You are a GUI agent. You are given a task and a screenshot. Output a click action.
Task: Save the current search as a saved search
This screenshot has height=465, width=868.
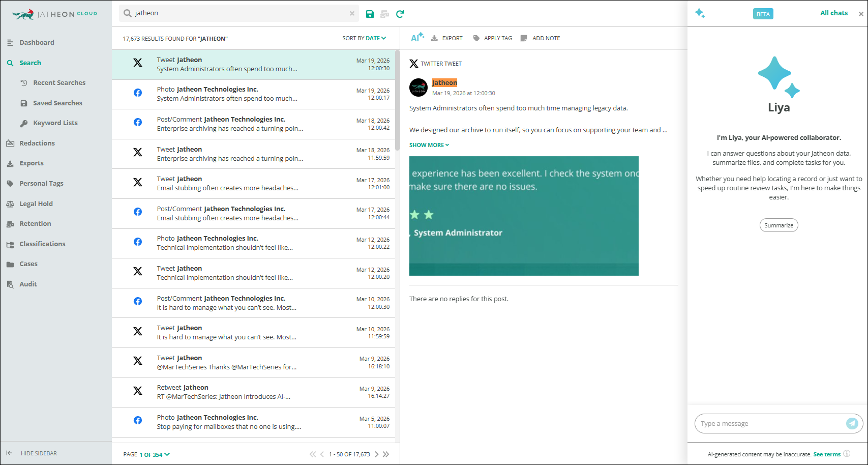click(370, 13)
